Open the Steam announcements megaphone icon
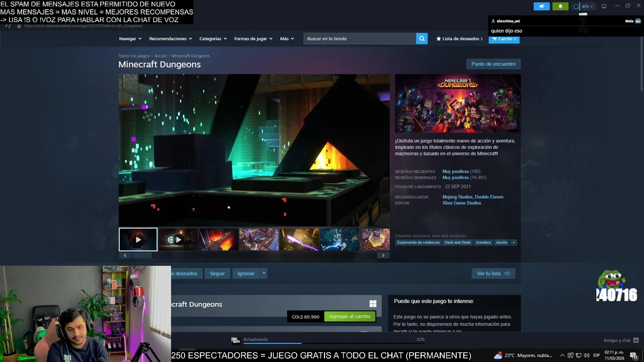Viewport: 644px width, 362px height. [x=541, y=6]
